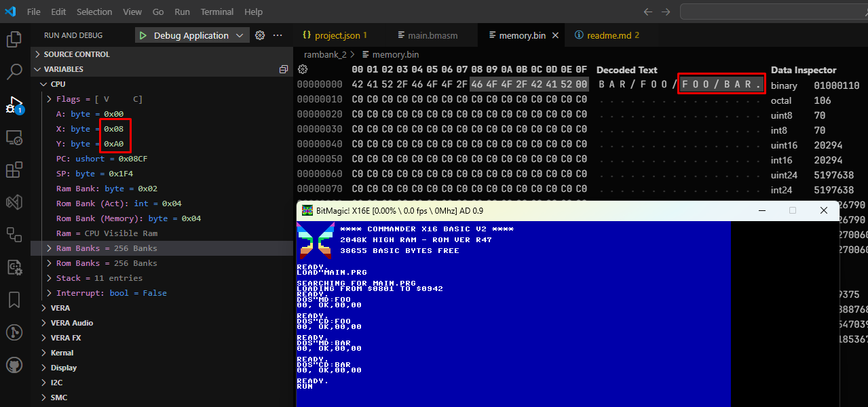Click the command center search box

click(774, 12)
